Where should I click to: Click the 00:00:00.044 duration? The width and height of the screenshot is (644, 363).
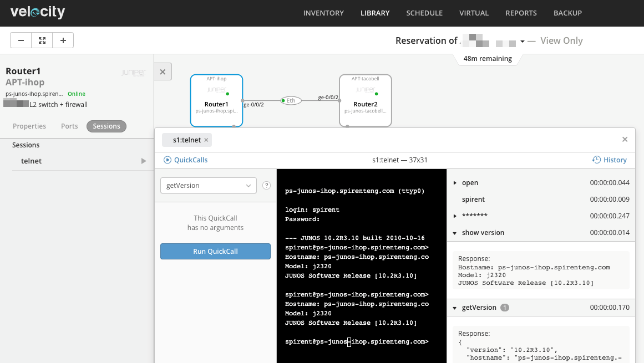coord(610,183)
